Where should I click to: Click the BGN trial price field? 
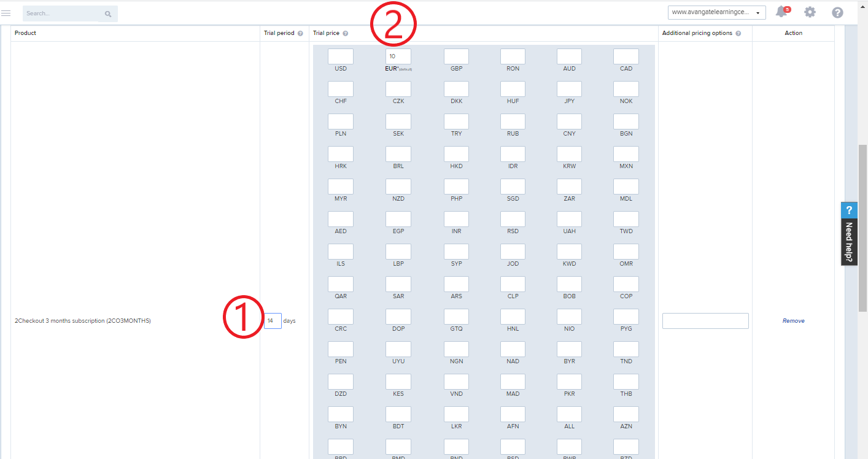coord(626,121)
